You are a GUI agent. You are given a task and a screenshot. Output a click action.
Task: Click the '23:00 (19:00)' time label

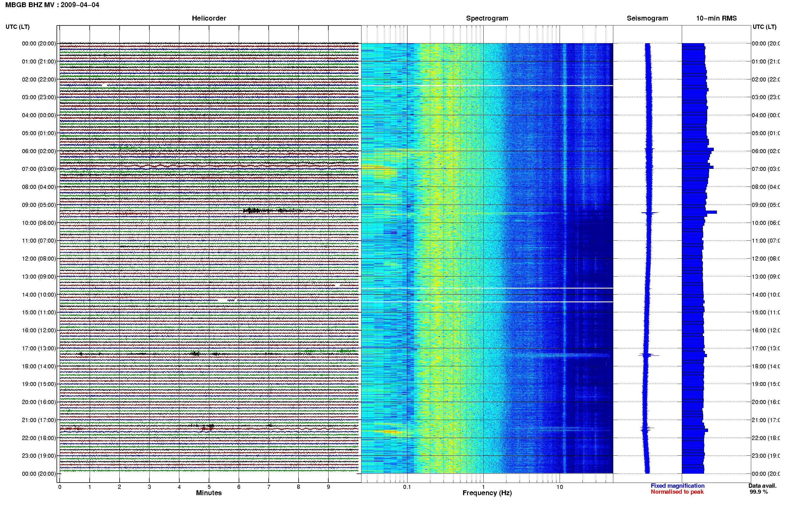(39, 456)
